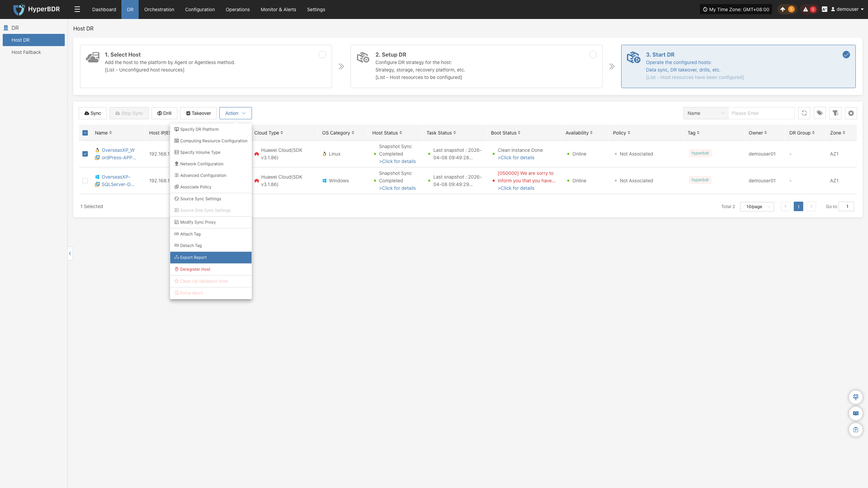Screen dimensions: 868x488
Task: Open the assistant robot floating icon
Action: pyautogui.click(x=855, y=397)
